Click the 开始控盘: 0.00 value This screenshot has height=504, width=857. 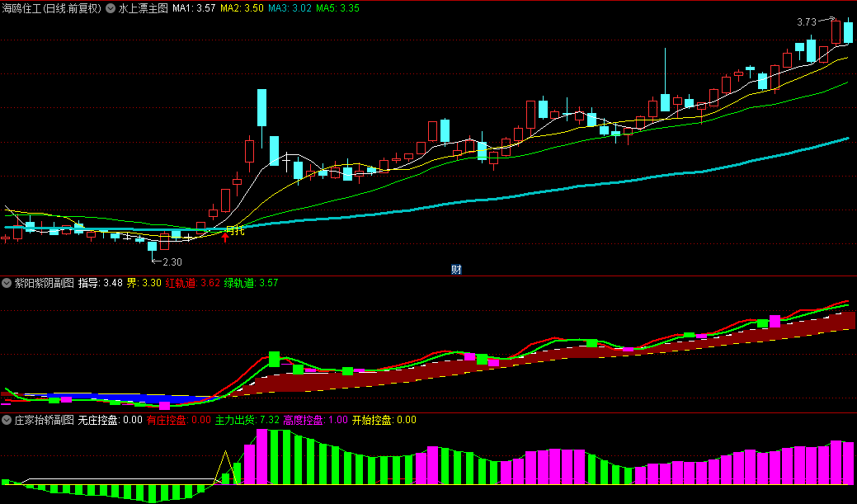(x=384, y=420)
